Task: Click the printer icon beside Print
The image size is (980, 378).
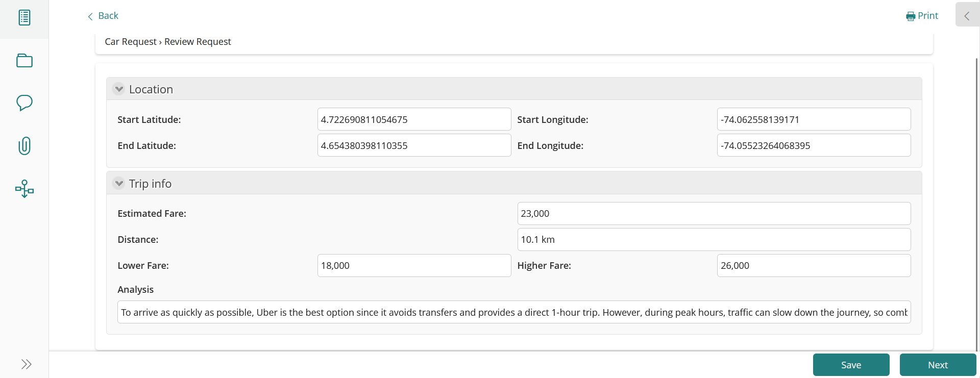Action: pos(911,16)
